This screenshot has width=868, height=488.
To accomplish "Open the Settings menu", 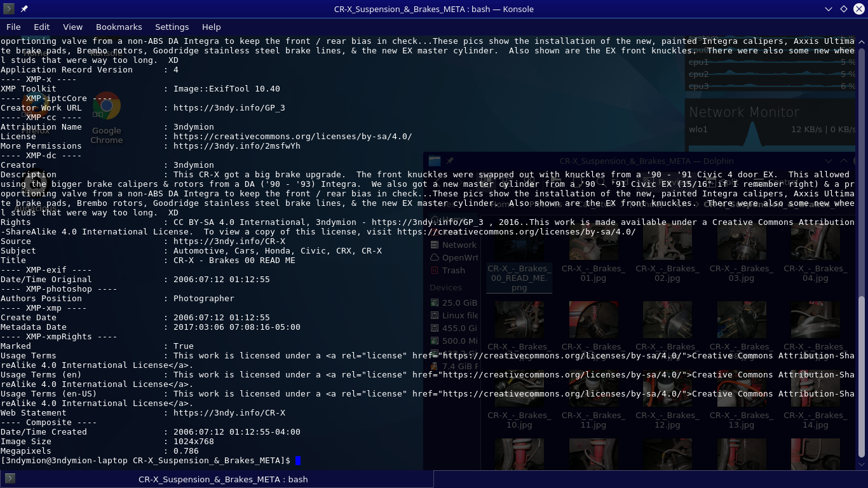I will click(x=172, y=27).
